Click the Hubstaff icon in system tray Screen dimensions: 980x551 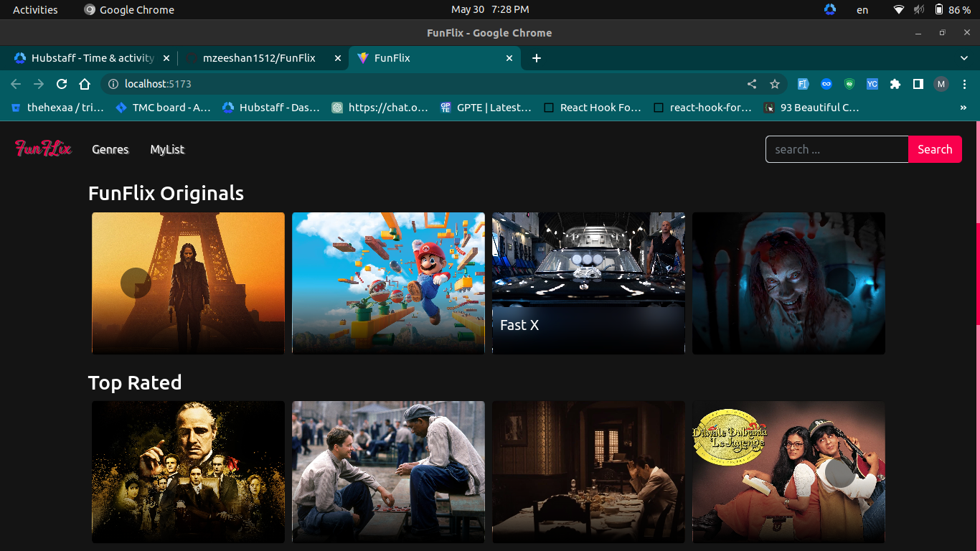click(x=830, y=9)
